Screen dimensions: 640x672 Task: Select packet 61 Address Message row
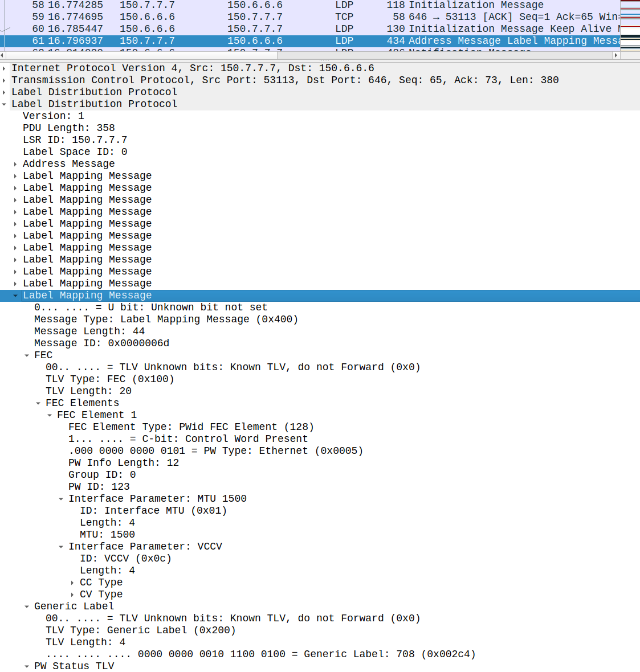310,41
